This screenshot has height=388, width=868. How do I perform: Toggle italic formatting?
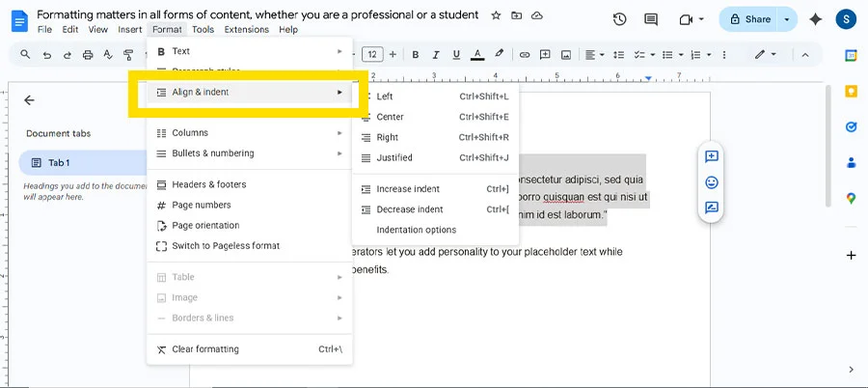436,55
